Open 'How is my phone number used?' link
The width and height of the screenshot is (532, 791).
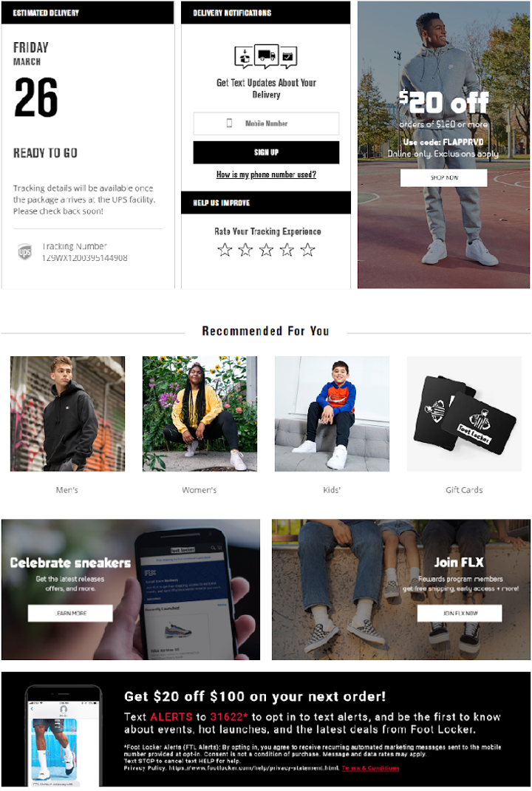point(266,174)
